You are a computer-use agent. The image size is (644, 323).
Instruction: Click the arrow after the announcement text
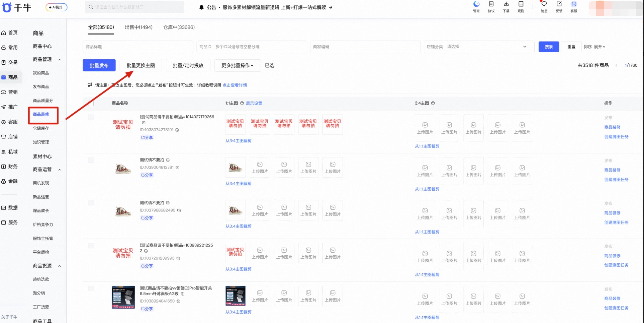coord(331,7)
